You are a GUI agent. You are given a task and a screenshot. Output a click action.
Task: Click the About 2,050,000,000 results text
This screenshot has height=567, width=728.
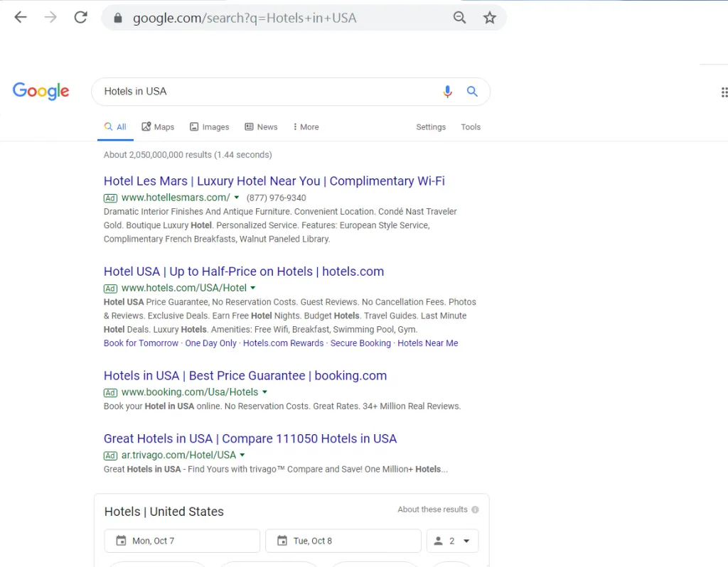pyautogui.click(x=188, y=155)
